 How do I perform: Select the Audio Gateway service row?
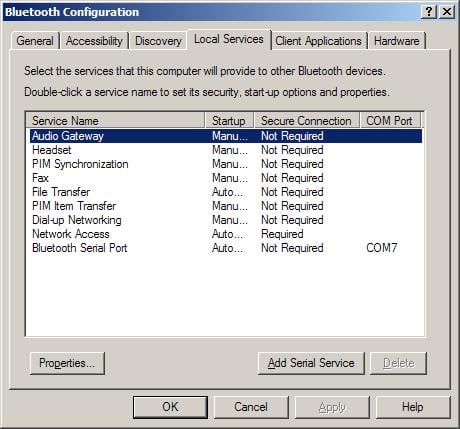(226, 136)
